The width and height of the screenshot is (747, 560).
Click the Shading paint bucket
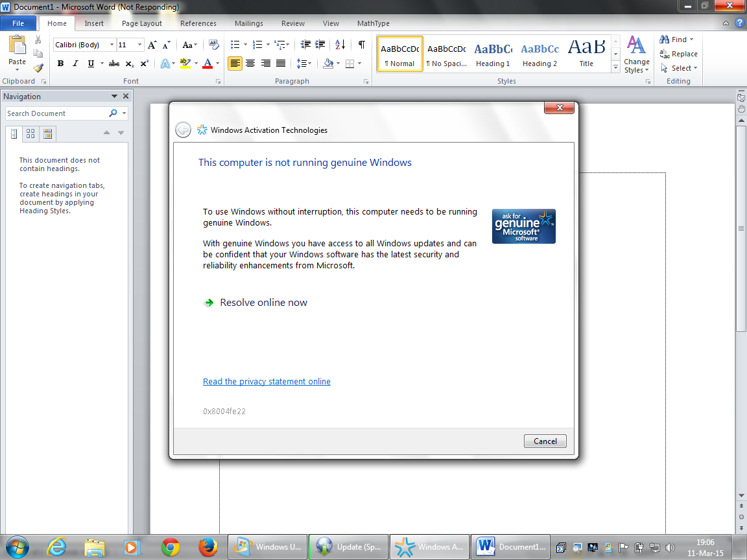pyautogui.click(x=328, y=64)
